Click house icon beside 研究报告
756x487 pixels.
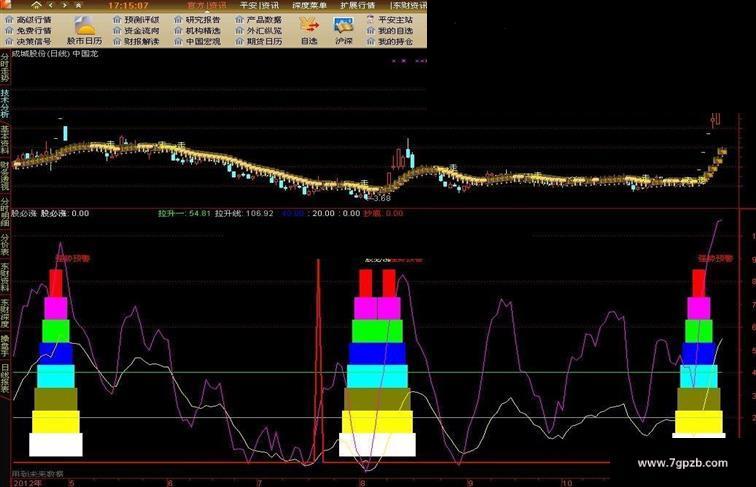[178, 19]
